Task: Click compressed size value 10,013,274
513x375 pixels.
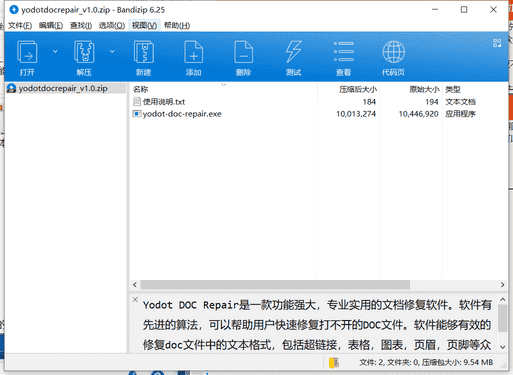Action: pyautogui.click(x=356, y=114)
